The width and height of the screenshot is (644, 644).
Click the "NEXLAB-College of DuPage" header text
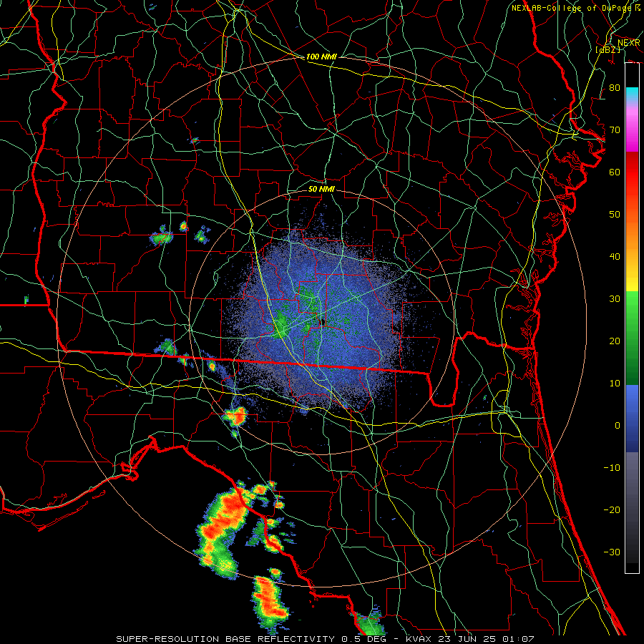point(572,8)
